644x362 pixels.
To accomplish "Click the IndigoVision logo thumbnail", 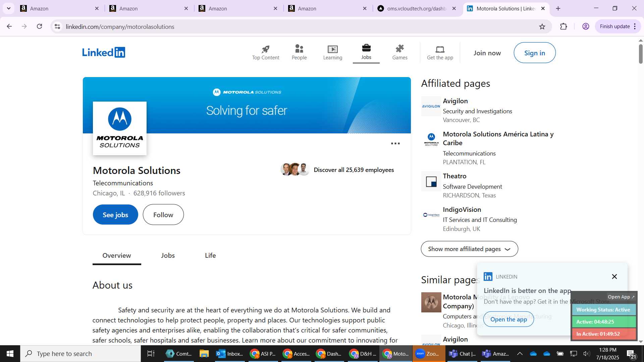I will [x=431, y=215].
